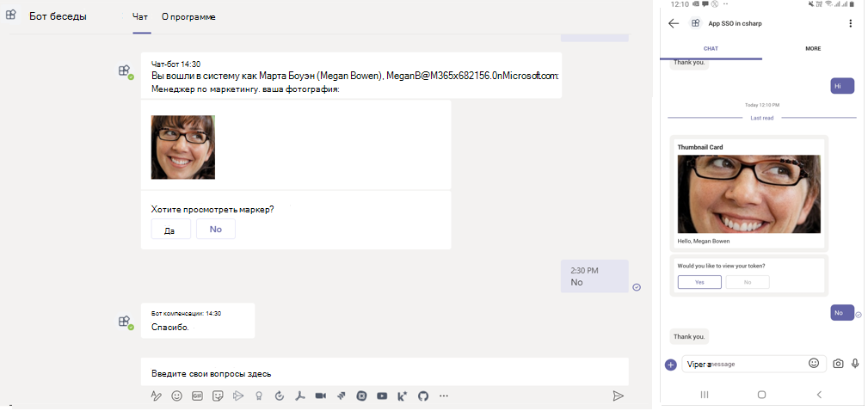The width and height of the screenshot is (868, 411).
Task: Tap the Last read divider label
Action: point(761,118)
